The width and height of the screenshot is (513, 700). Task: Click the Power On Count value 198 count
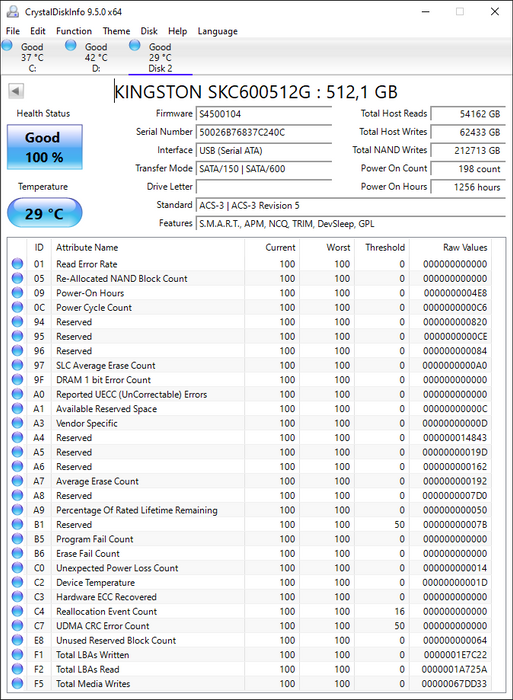click(468, 169)
